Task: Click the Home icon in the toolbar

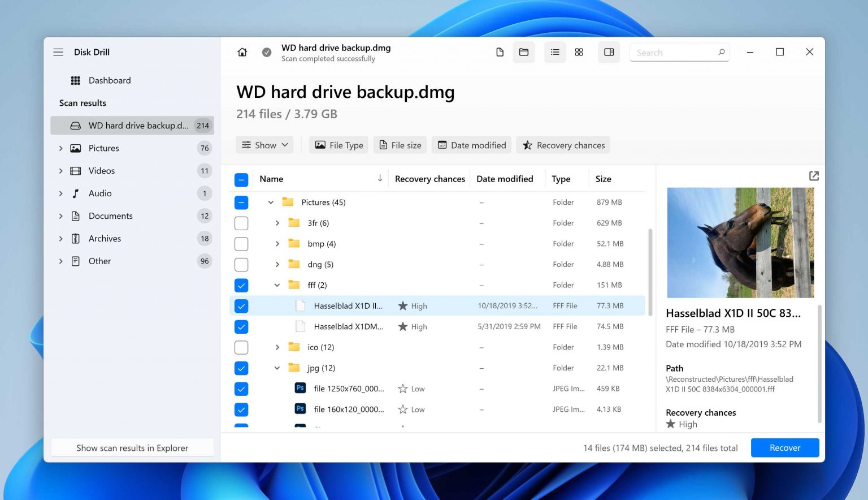Action: 242,52
